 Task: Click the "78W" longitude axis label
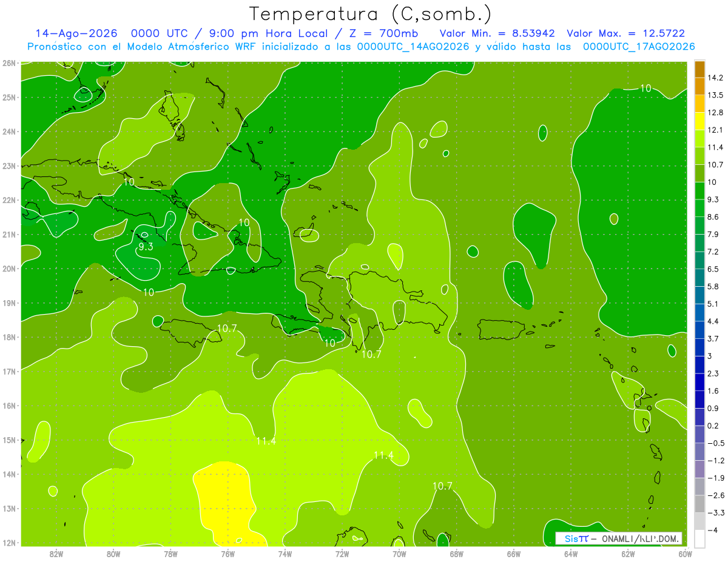click(x=171, y=554)
